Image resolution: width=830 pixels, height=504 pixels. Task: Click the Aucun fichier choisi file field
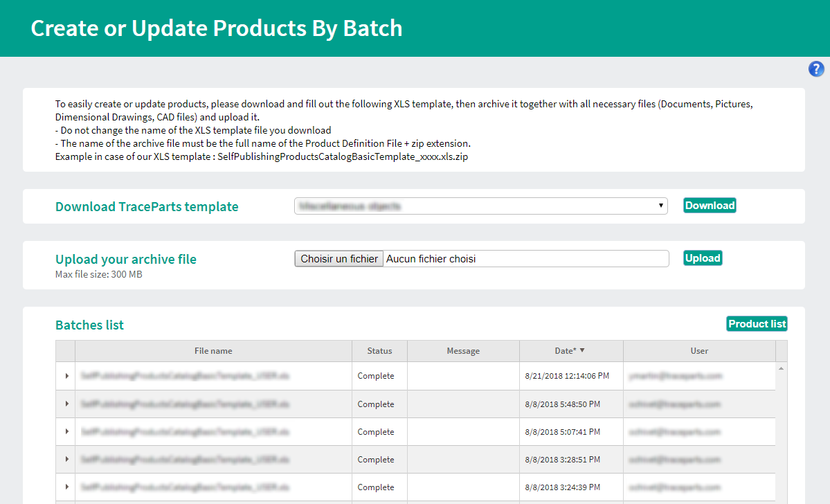pos(526,259)
